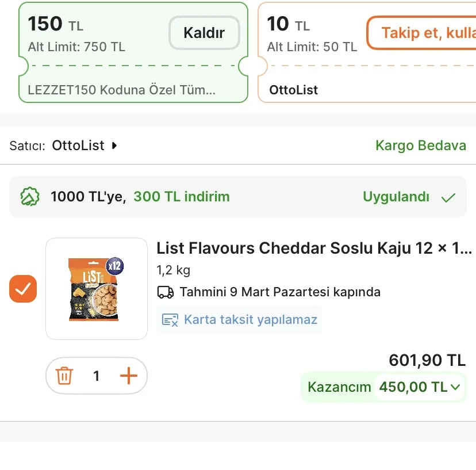Click the 300 TL indirim campaign text
This screenshot has height=470, width=476.
[x=182, y=197]
